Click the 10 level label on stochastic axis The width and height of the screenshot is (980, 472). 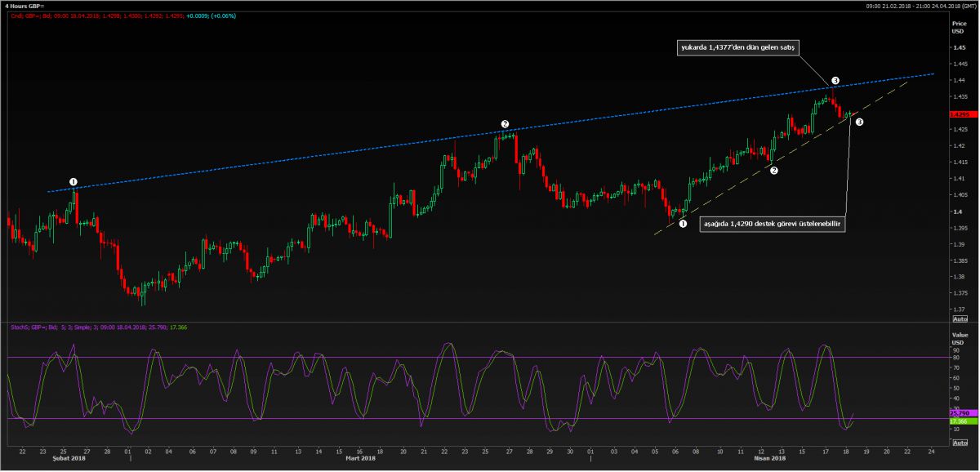[x=955, y=430]
